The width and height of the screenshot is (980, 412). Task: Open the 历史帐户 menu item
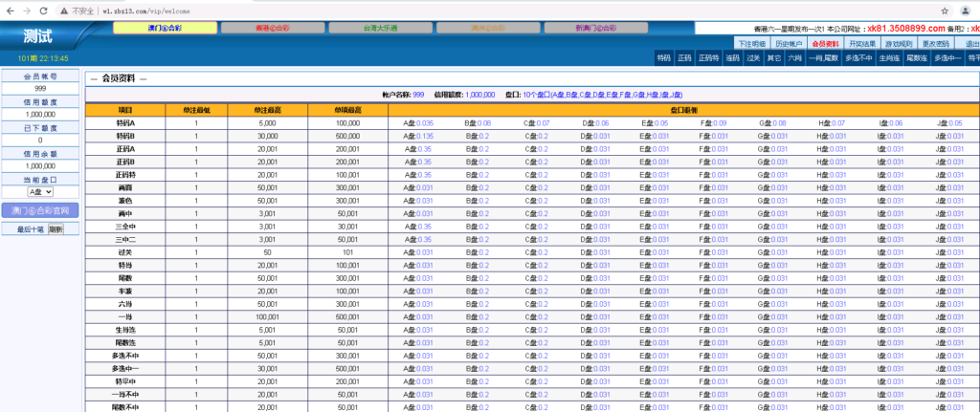click(x=788, y=44)
